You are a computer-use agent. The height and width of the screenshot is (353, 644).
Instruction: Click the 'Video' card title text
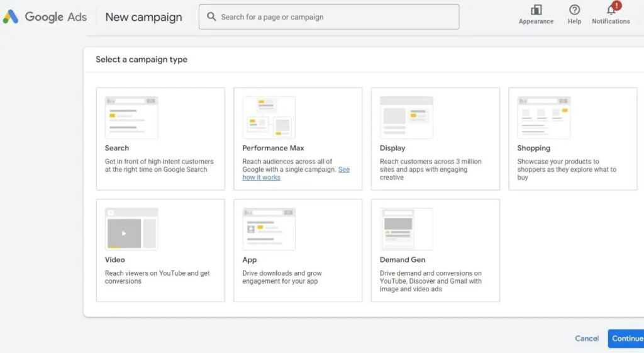pos(114,260)
